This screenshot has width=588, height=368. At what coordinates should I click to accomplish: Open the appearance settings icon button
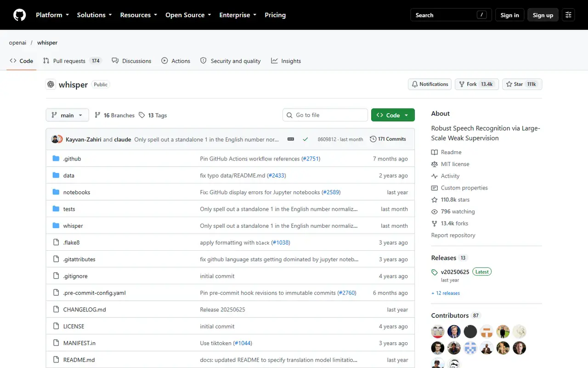point(568,15)
